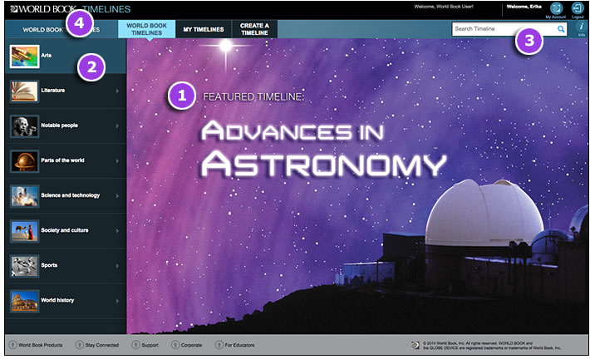Click the search magnifier icon
This screenshot has height=364, width=590.
(x=561, y=29)
